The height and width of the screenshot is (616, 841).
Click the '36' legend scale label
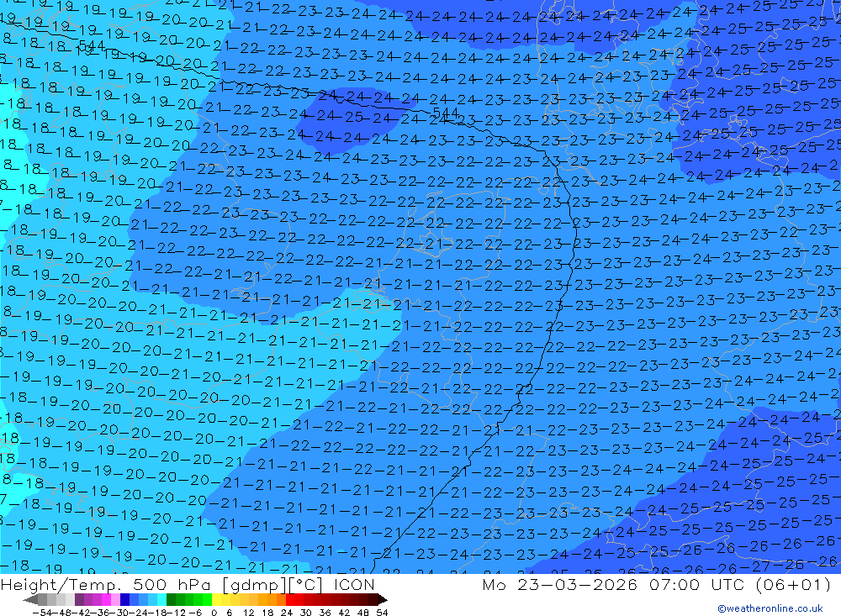point(325,613)
